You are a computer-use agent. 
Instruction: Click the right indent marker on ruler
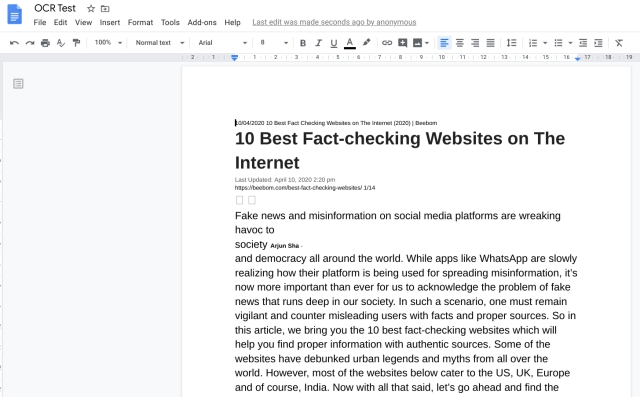[x=578, y=58]
